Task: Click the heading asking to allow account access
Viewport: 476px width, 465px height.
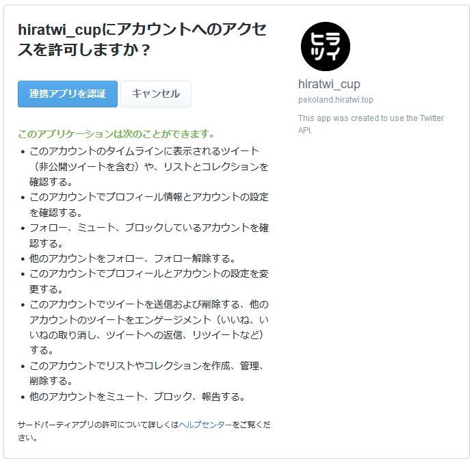Action: click(142, 40)
